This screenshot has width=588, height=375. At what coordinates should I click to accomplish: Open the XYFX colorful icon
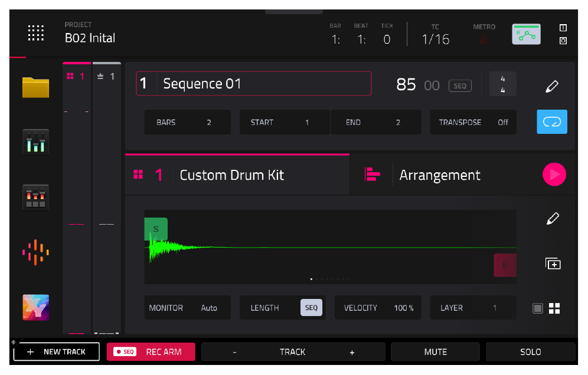point(35,308)
